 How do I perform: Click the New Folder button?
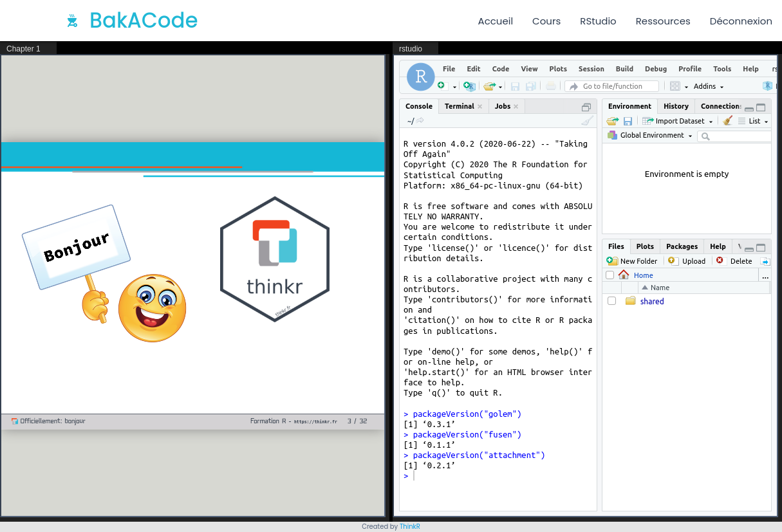[632, 261]
